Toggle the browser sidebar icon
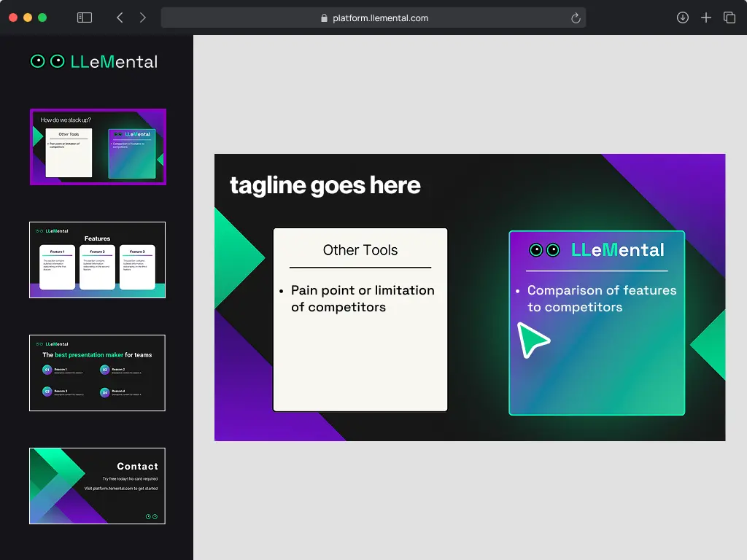This screenshot has height=560, width=747. pos(84,17)
